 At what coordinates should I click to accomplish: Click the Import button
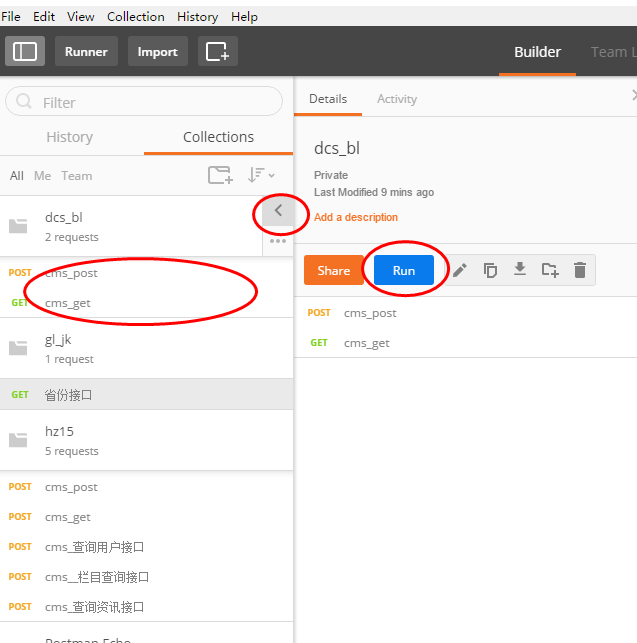pos(158,51)
